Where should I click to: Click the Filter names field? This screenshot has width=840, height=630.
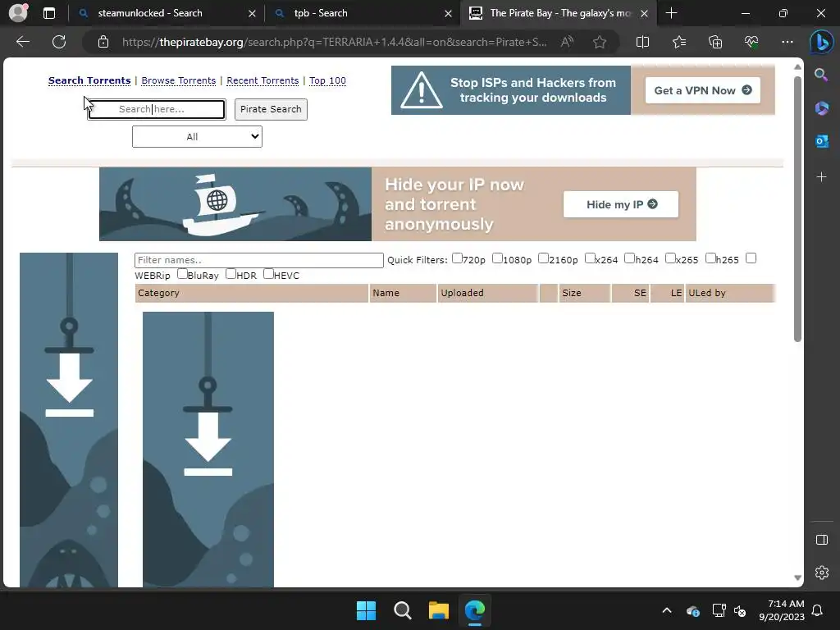tap(258, 260)
